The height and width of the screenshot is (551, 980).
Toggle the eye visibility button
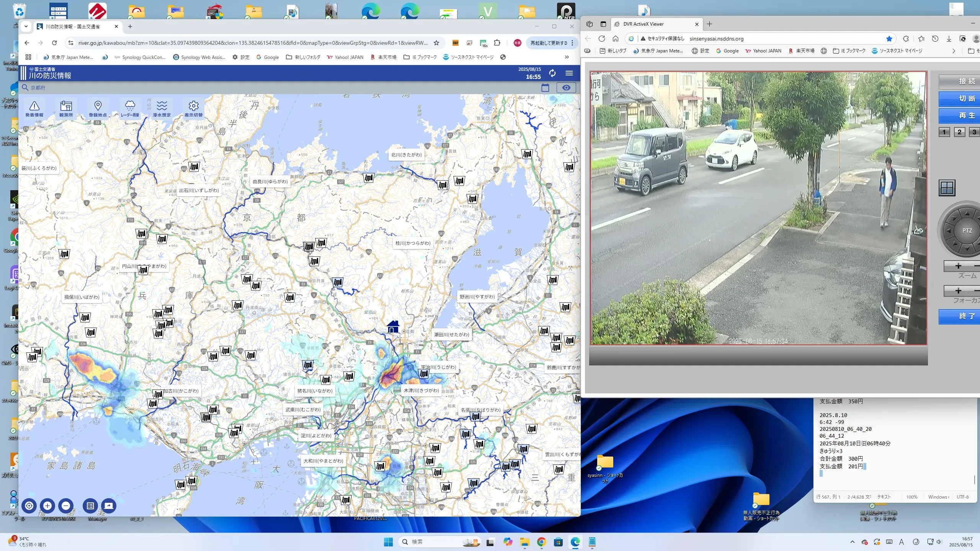(566, 88)
